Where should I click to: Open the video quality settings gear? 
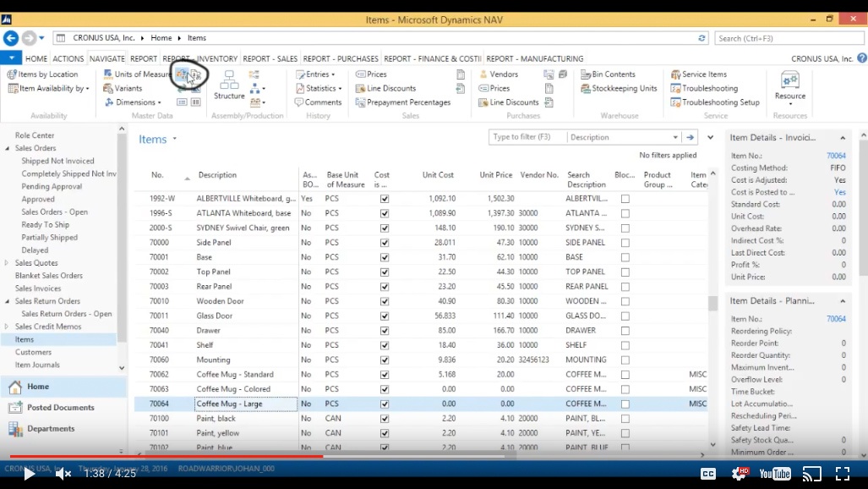pos(739,474)
